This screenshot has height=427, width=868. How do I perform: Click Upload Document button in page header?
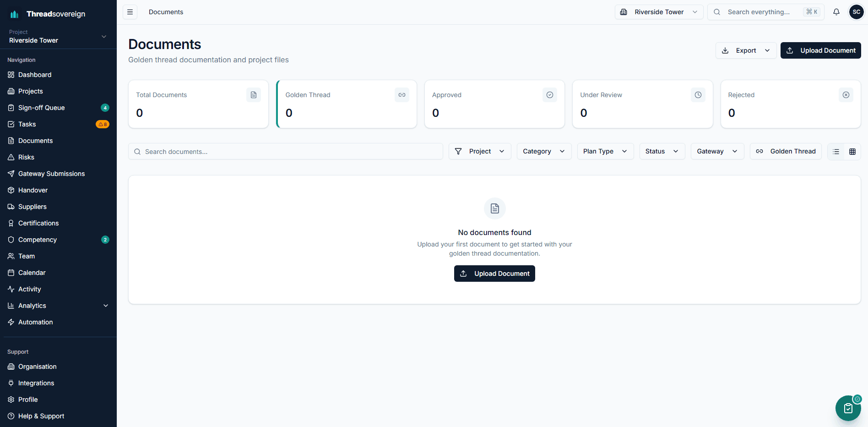tap(820, 50)
